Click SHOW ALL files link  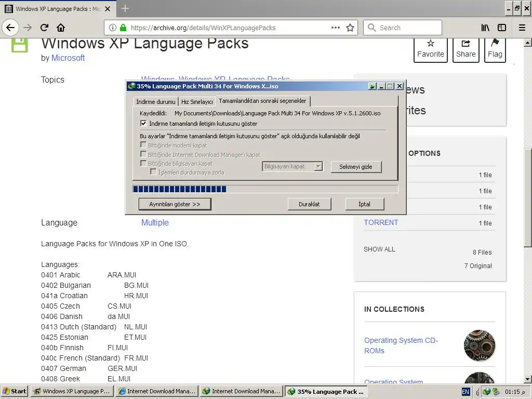(x=379, y=249)
